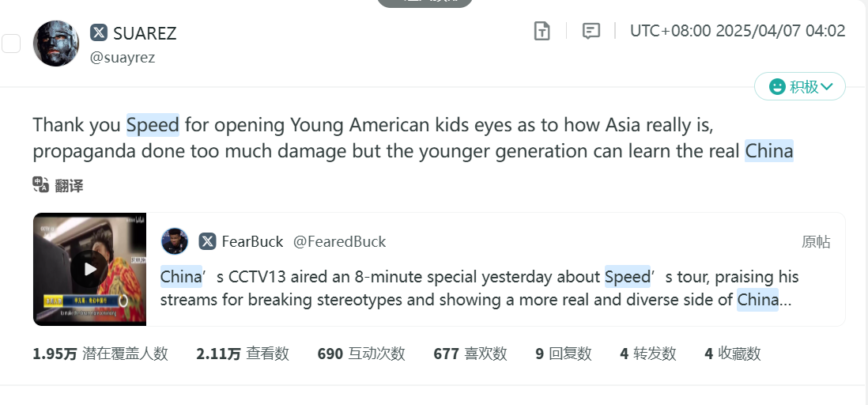The width and height of the screenshot is (868, 405).
Task: Click the 翻译 translate link
Action: click(x=69, y=186)
